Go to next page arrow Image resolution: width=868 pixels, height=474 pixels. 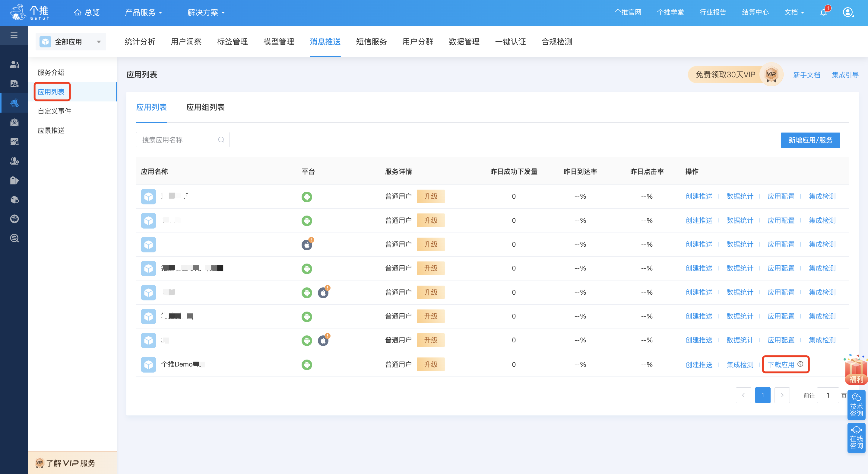point(782,395)
